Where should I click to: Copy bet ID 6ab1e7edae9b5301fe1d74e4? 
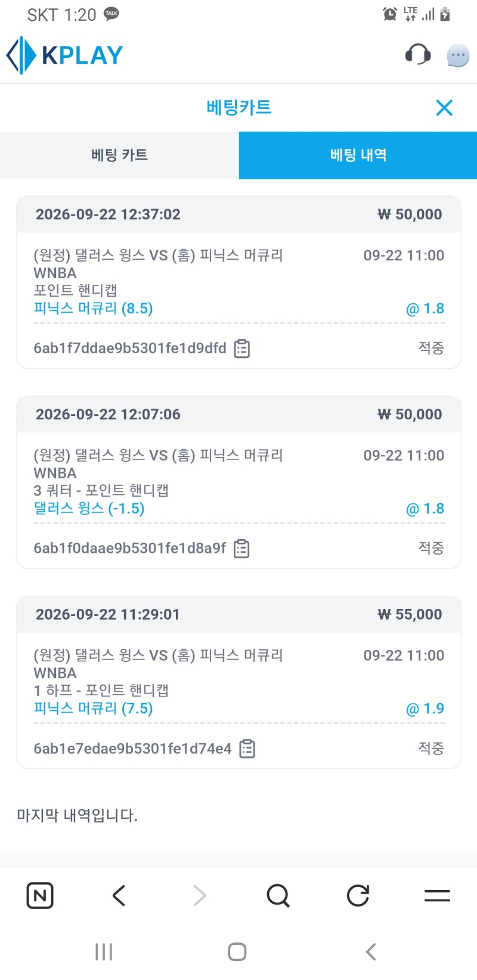pos(247,748)
